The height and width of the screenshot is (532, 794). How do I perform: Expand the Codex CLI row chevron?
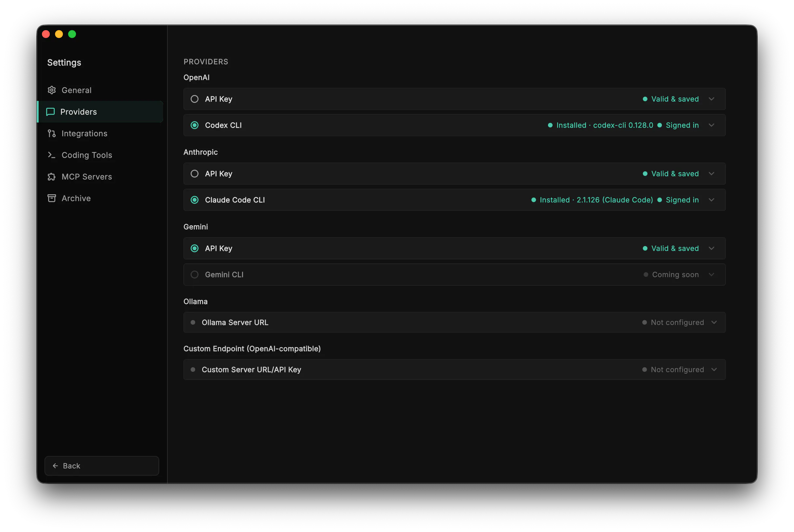point(712,125)
